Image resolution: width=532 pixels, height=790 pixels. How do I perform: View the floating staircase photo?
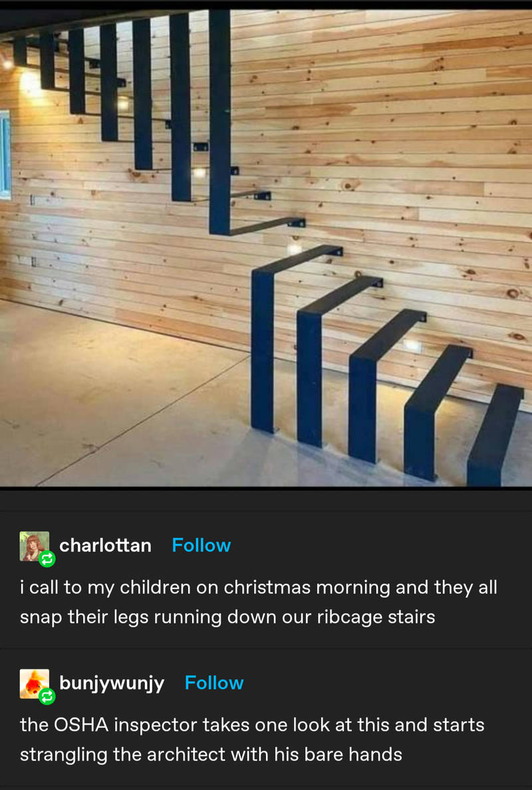pyautogui.click(x=266, y=248)
